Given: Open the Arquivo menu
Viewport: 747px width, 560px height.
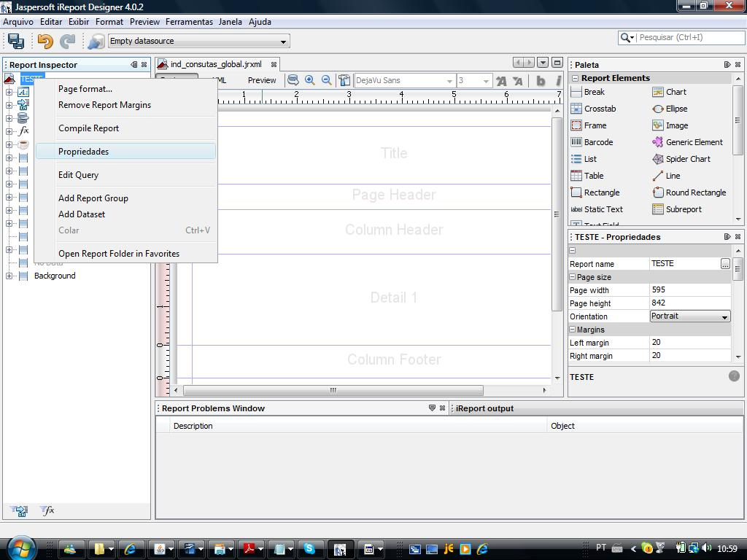Looking at the screenshot, I should [x=18, y=22].
